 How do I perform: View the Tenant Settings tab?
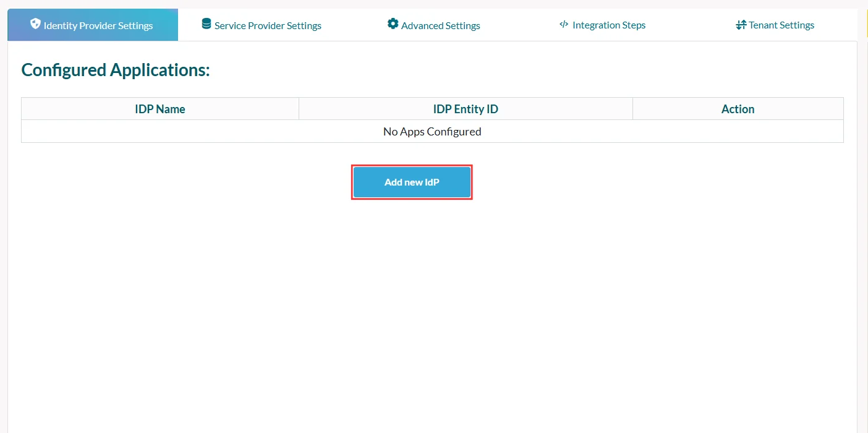(x=775, y=25)
